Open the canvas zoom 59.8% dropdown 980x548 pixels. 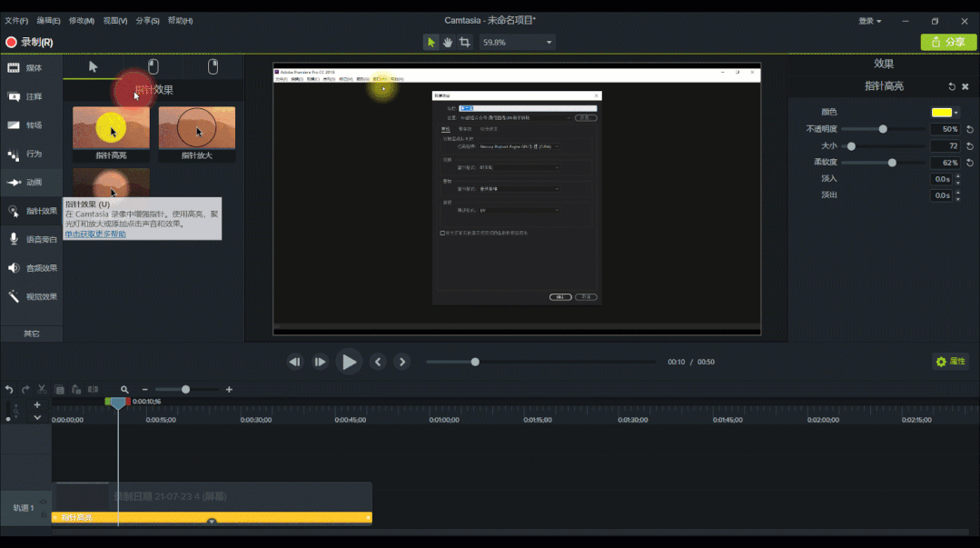coord(549,43)
